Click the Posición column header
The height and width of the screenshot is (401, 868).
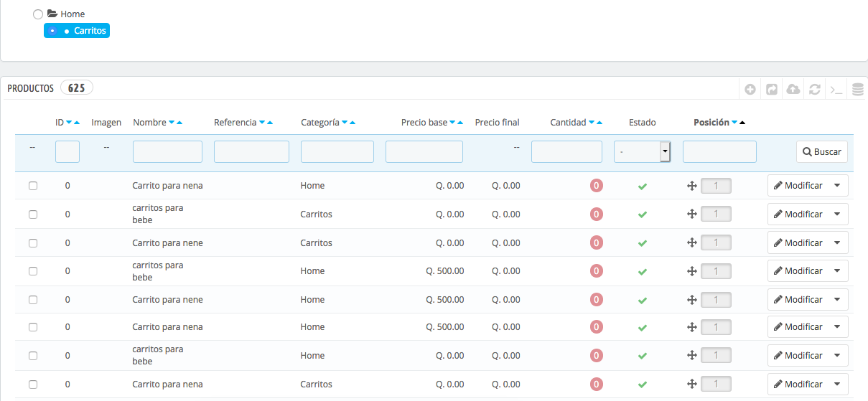[711, 123]
